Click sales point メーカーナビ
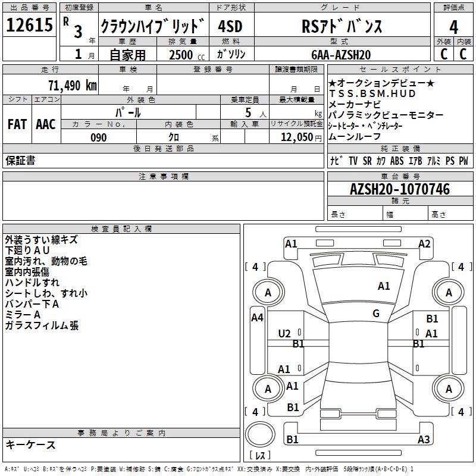Viewport: 476px width, 476px height. (355, 105)
